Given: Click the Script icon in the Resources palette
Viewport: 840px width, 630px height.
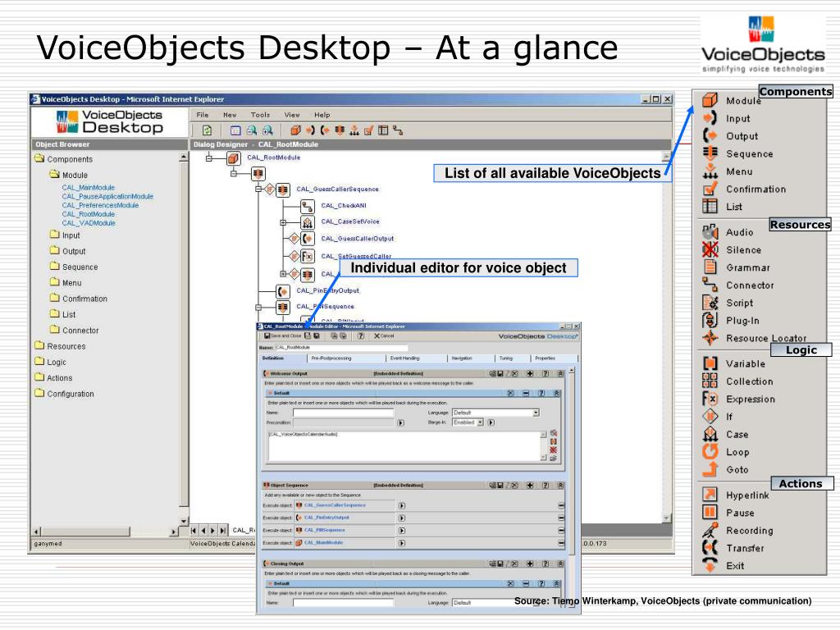Looking at the screenshot, I should click(710, 303).
